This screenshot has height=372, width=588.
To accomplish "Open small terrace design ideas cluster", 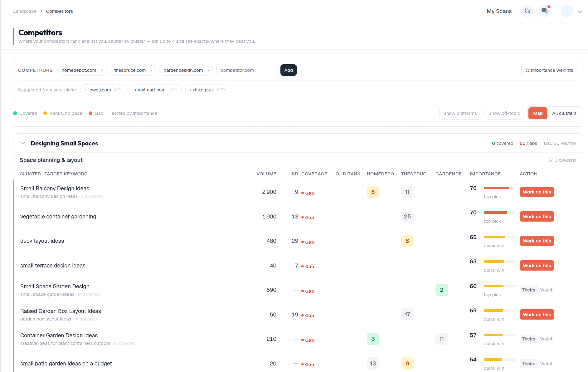I will coord(53,266).
